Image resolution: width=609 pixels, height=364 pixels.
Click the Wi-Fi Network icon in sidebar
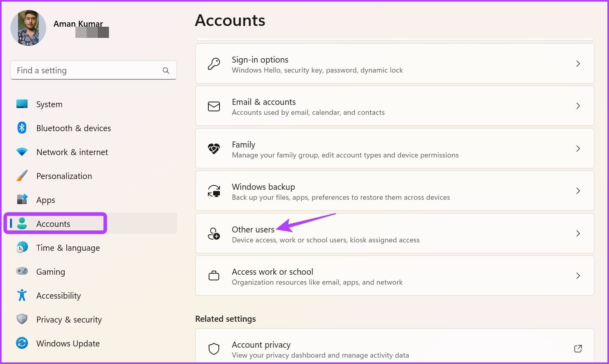22,152
